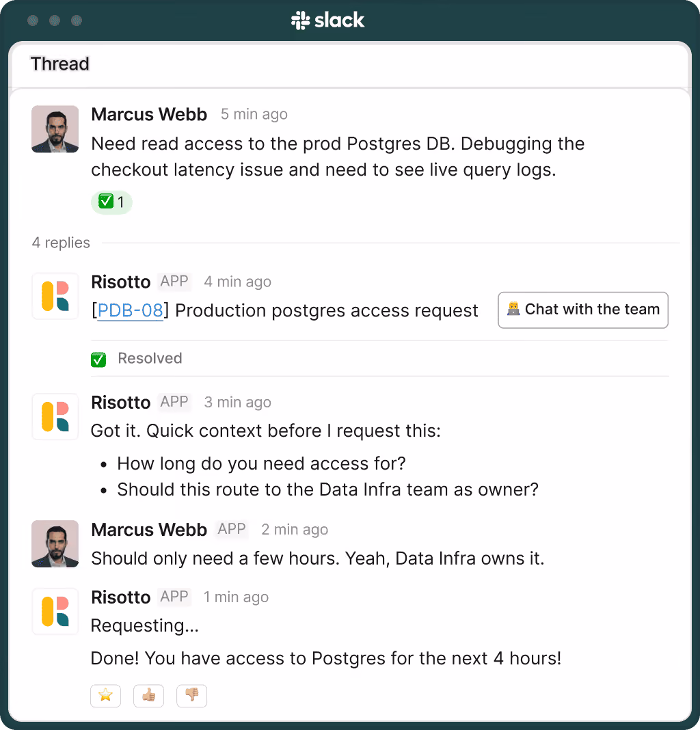Click Marcus Webb's avatar on the first message
Viewport: 700px width, 730px height.
tap(55, 129)
